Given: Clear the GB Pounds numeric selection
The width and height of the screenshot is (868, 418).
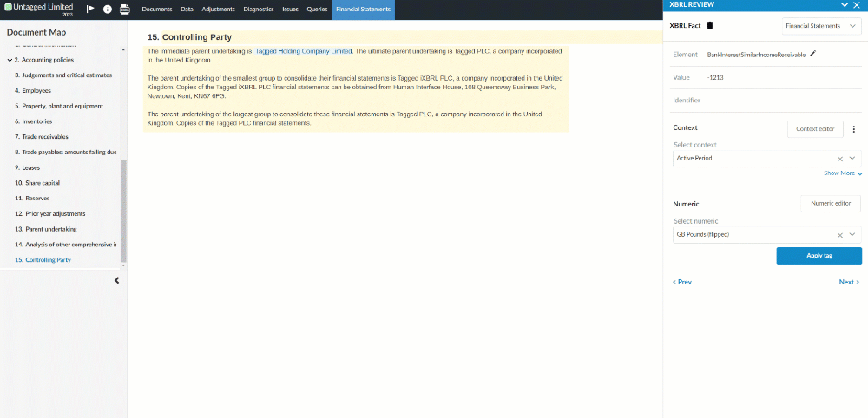Looking at the screenshot, I should tap(839, 235).
